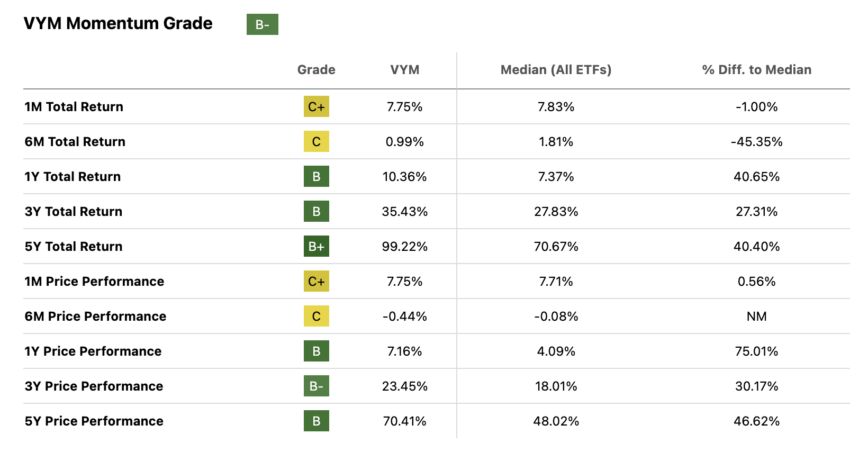Open the 1Y Total Return row label
868x452 pixels.
coord(73,177)
